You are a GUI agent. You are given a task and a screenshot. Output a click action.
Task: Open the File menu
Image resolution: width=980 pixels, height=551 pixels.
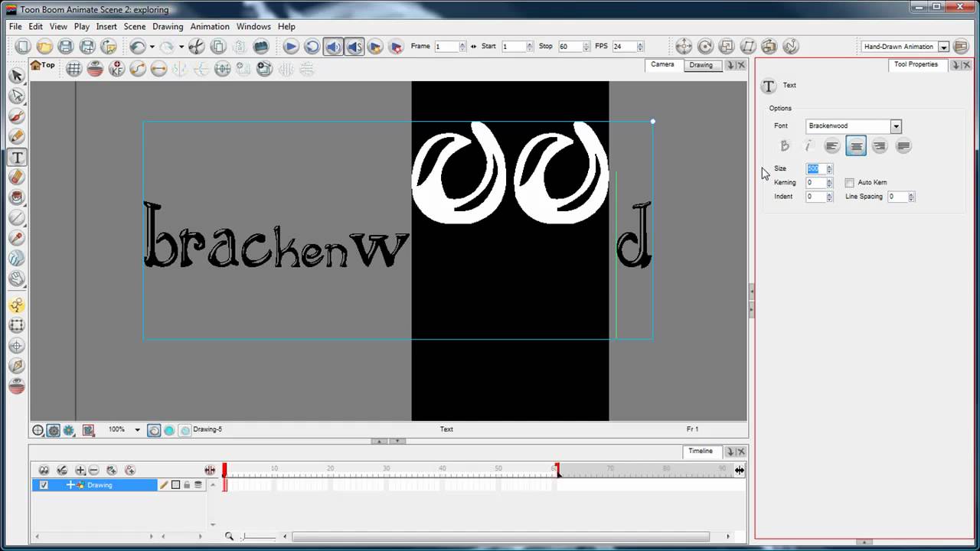pos(15,26)
